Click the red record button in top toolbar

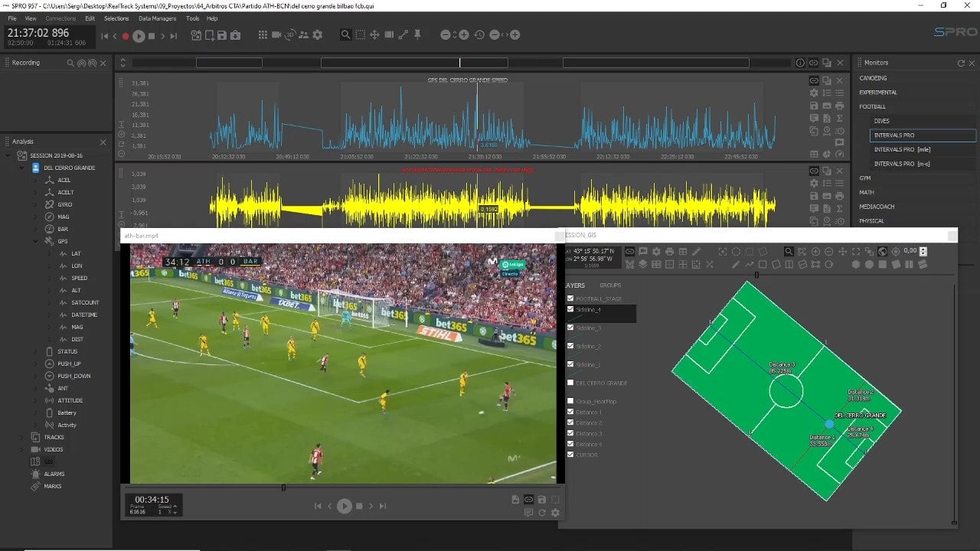coord(126,35)
